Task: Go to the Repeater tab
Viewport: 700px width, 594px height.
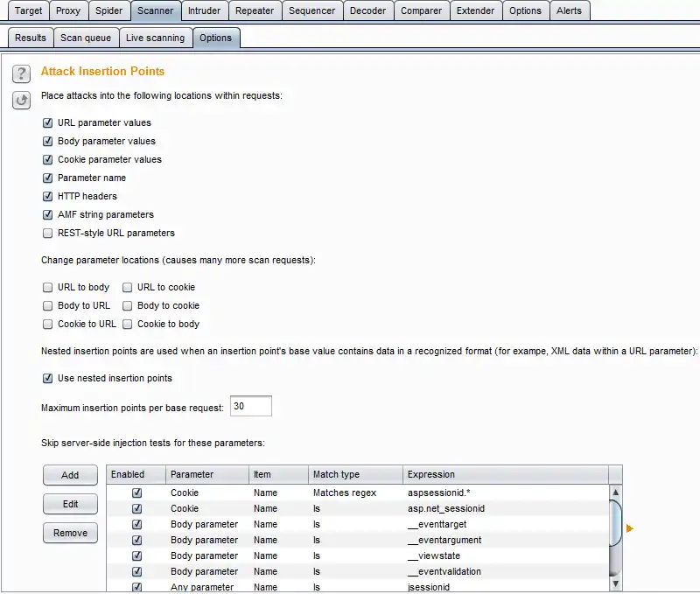Action: [x=255, y=10]
